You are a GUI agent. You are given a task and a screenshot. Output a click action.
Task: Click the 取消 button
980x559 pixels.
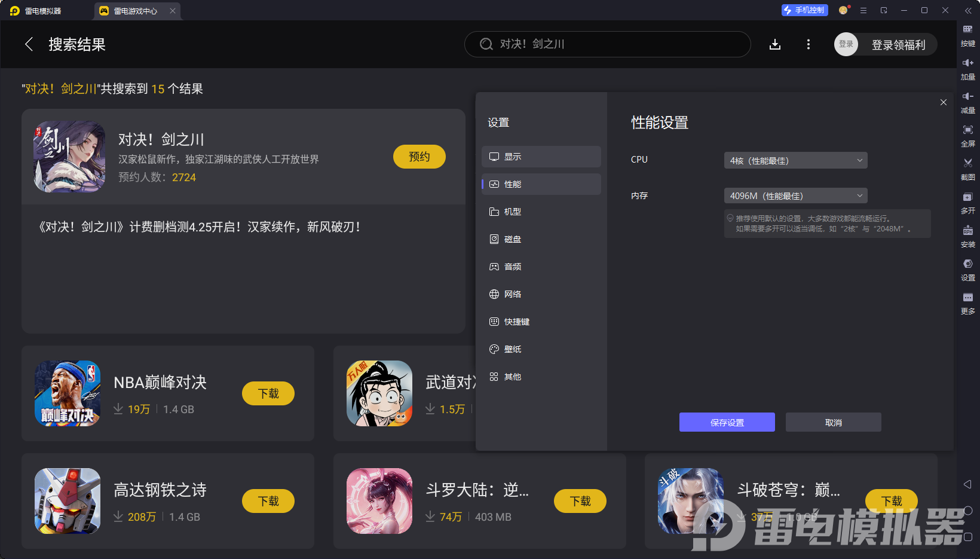pyautogui.click(x=834, y=422)
